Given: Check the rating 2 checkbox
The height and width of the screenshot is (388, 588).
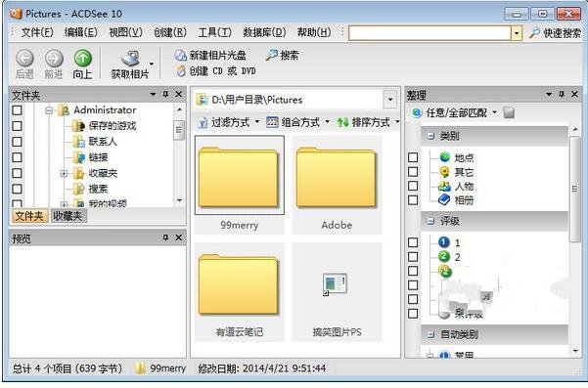Looking at the screenshot, I should tap(413, 257).
